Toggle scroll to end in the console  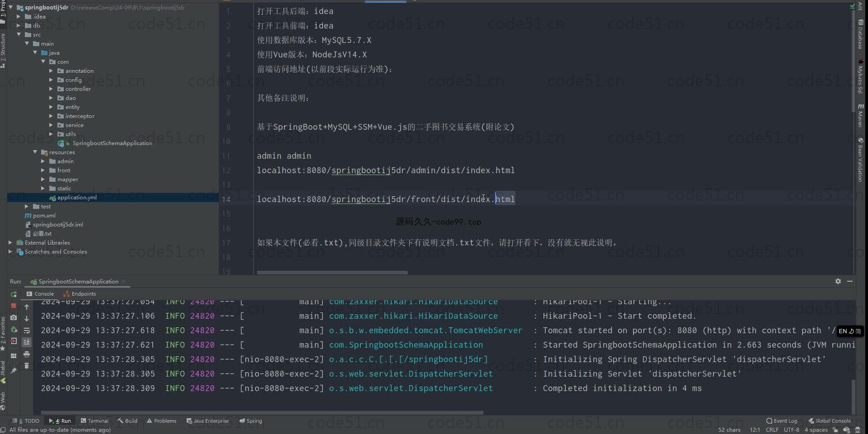[27, 342]
